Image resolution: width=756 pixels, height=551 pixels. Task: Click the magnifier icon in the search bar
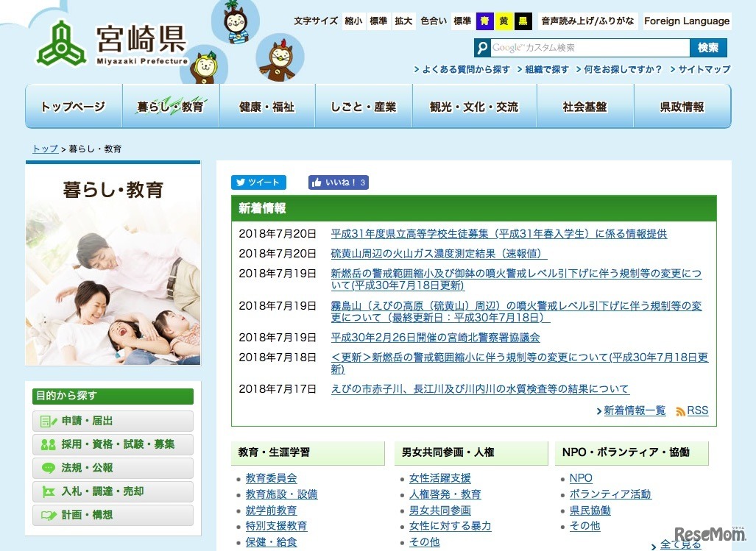(483, 47)
